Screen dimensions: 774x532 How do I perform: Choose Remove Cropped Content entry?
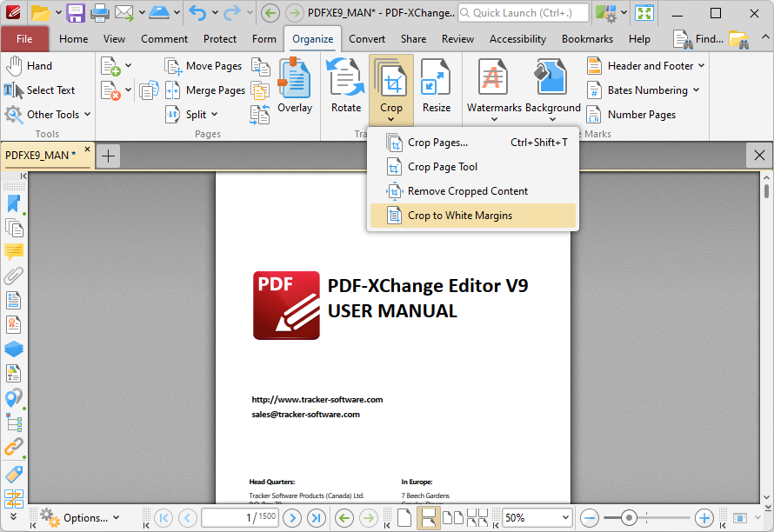(x=473, y=191)
